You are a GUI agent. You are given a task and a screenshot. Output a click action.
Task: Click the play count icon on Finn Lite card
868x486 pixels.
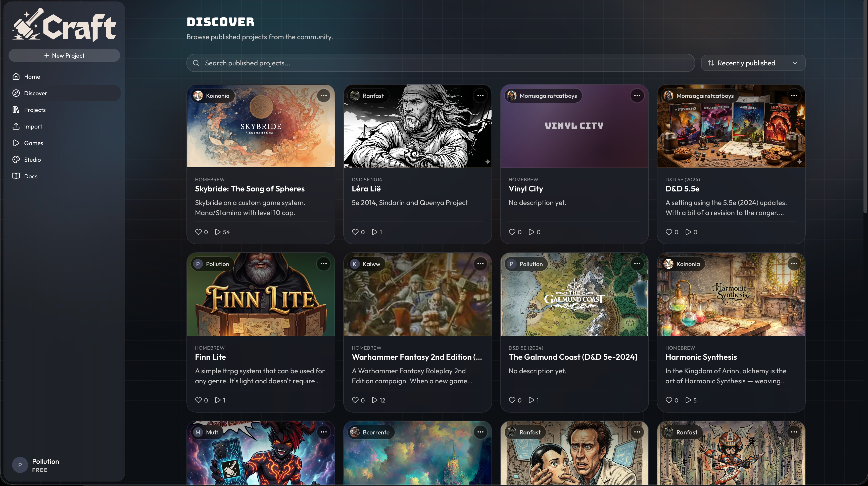[x=218, y=400]
